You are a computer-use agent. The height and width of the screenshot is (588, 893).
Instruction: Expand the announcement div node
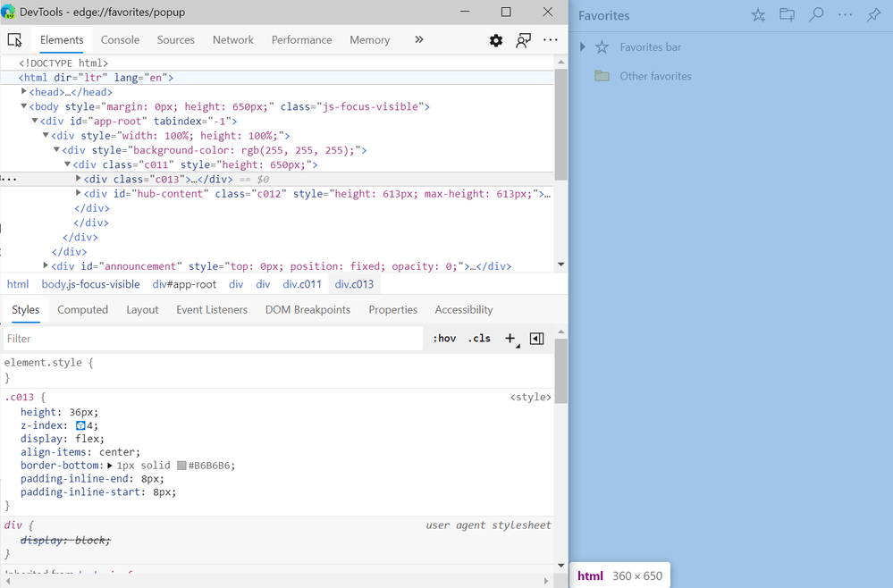click(46, 265)
